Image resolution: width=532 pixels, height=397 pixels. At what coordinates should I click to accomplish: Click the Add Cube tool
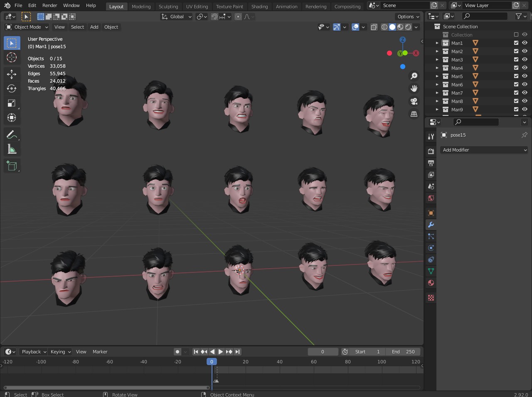tap(12, 166)
